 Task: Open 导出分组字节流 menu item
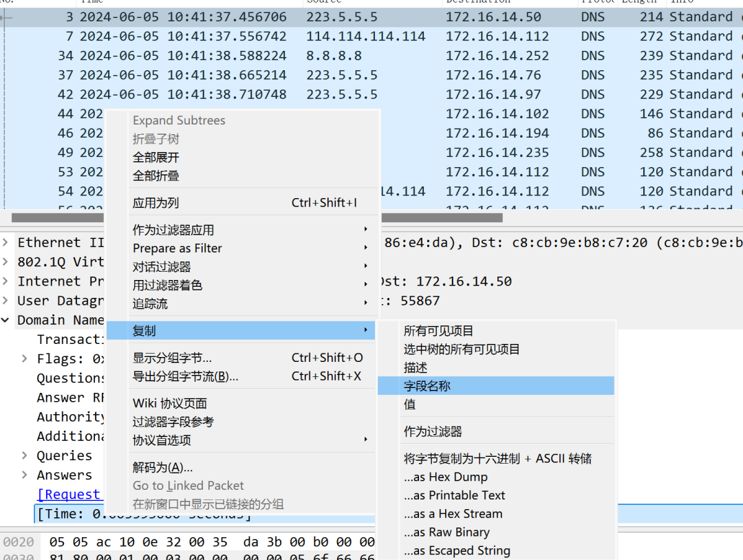pos(185,376)
